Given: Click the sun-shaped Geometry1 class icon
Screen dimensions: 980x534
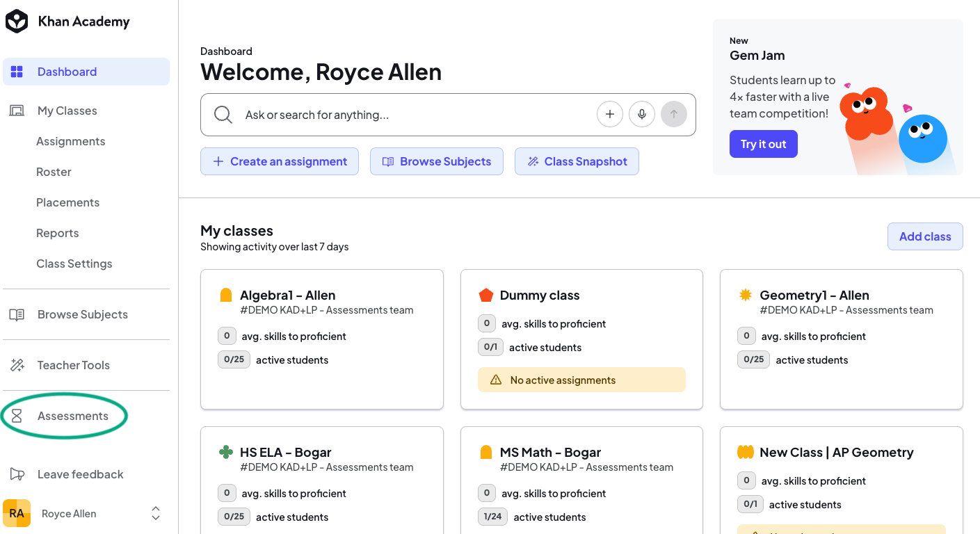Looking at the screenshot, I should (746, 295).
